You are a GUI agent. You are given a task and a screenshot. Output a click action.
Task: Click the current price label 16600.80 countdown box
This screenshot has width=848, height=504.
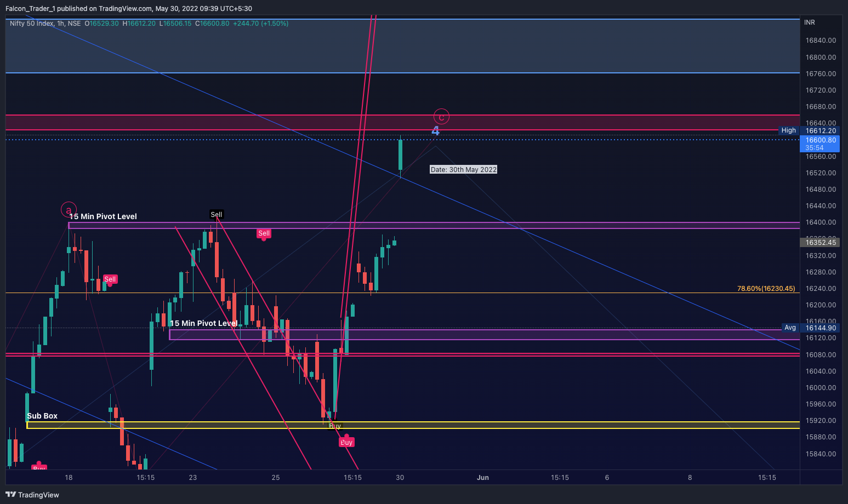pos(821,144)
